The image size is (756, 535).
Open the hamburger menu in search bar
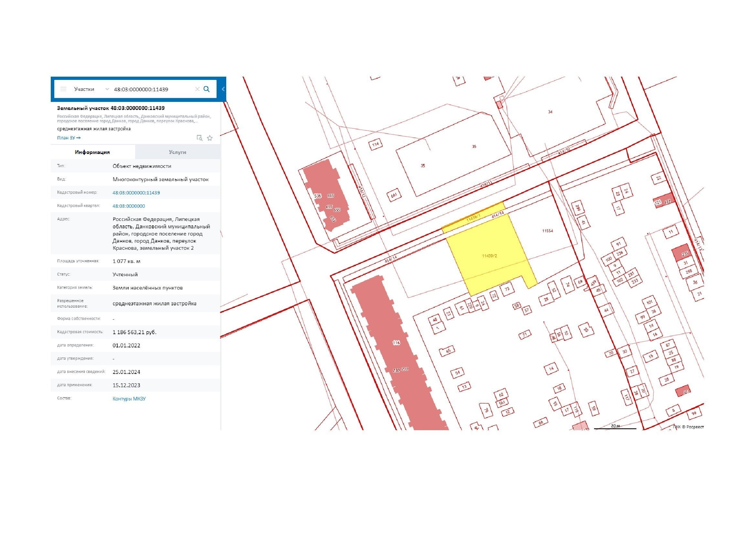(x=63, y=89)
